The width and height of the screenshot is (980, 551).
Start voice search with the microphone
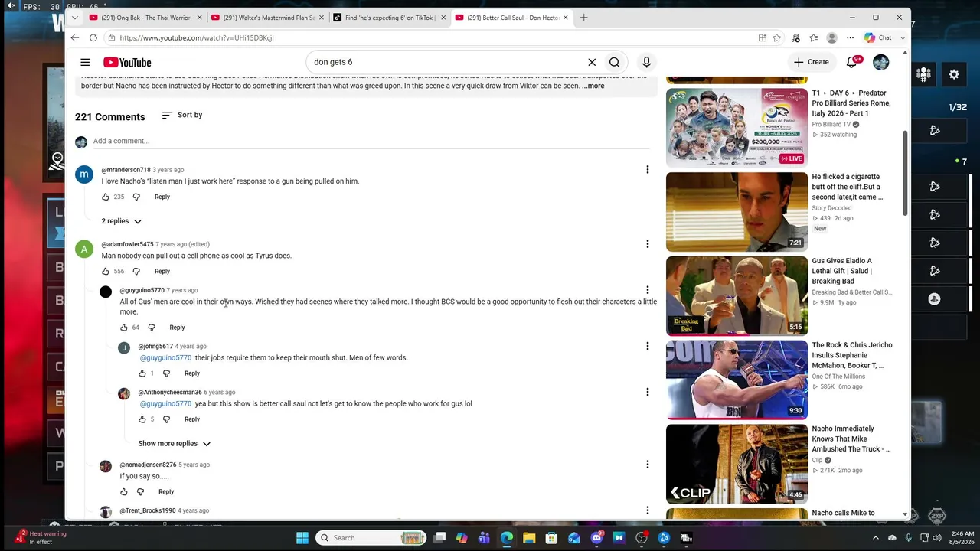click(646, 62)
